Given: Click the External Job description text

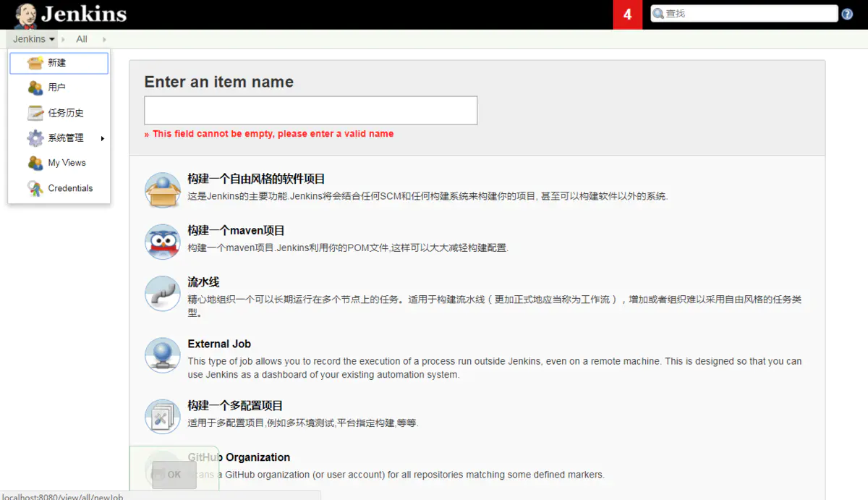Looking at the screenshot, I should [495, 368].
